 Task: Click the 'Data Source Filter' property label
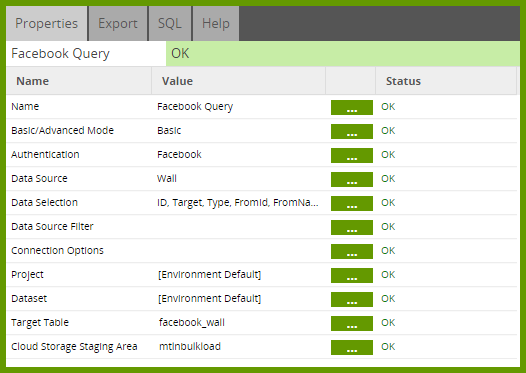52,226
